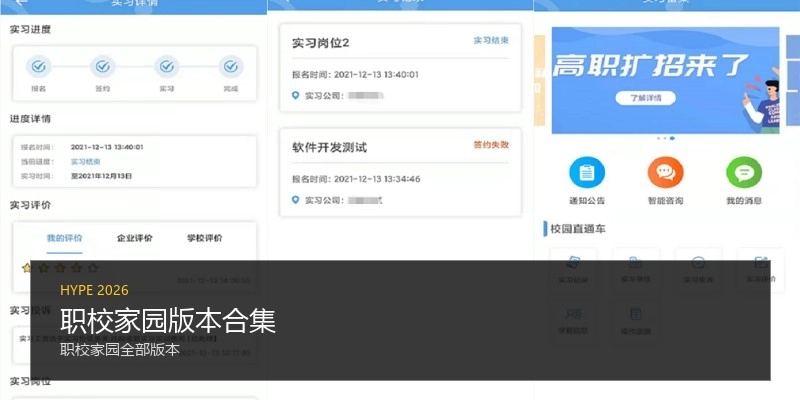The image size is (800, 400).
Task: Tap the 了解详情 banner button
Action: coord(645,98)
